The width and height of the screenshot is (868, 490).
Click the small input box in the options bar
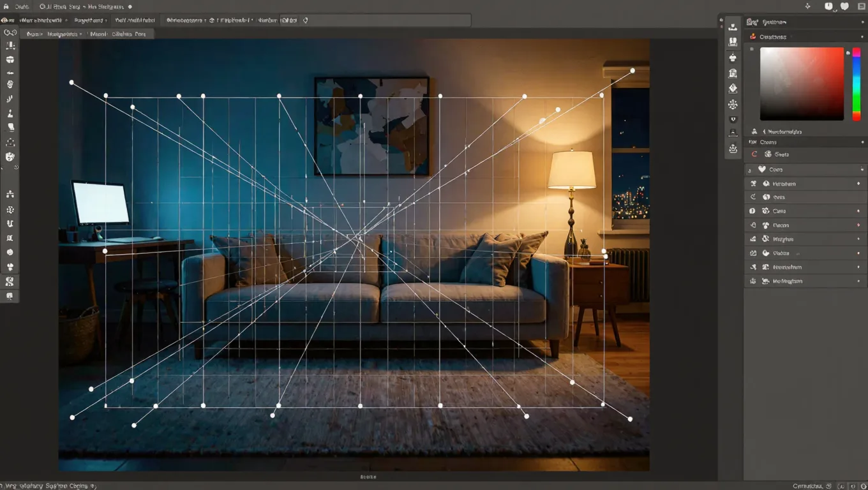pos(289,20)
